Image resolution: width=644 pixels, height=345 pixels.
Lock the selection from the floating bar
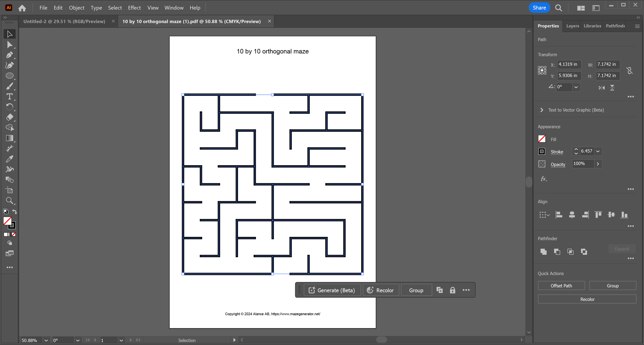pos(452,290)
